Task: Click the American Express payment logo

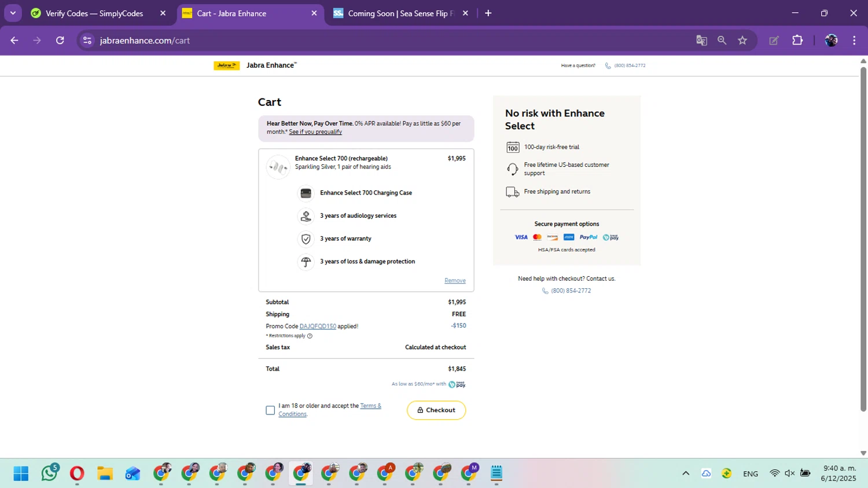Action: [569, 237]
